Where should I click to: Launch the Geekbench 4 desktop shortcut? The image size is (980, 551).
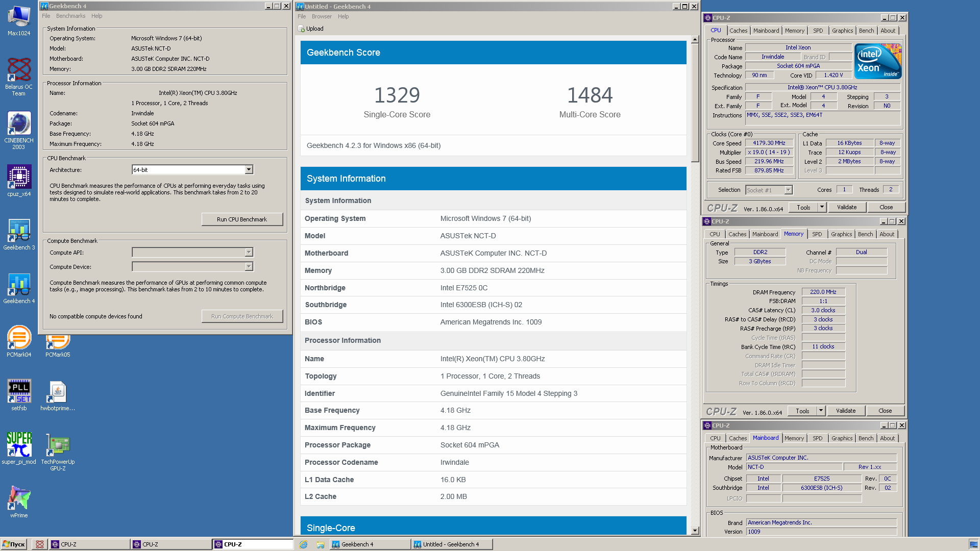pos(19,288)
